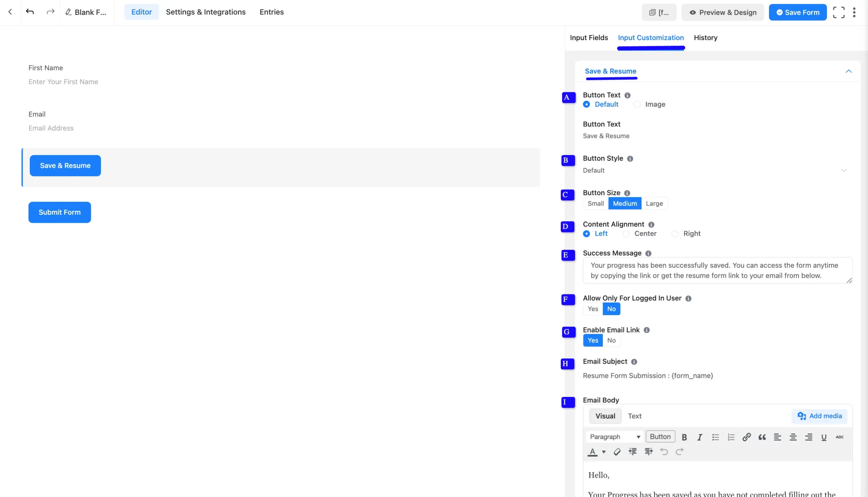
Task: Open the Button Style dropdown
Action: (714, 170)
